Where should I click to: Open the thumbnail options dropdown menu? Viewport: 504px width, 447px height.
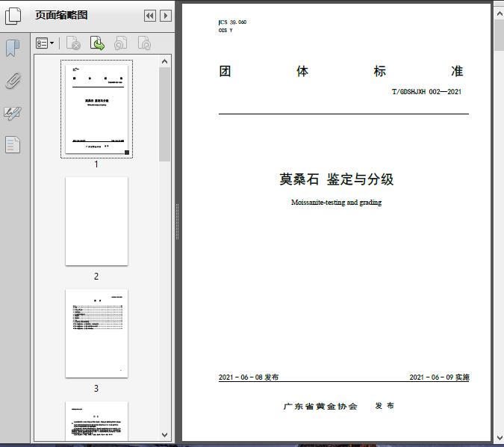(45, 43)
